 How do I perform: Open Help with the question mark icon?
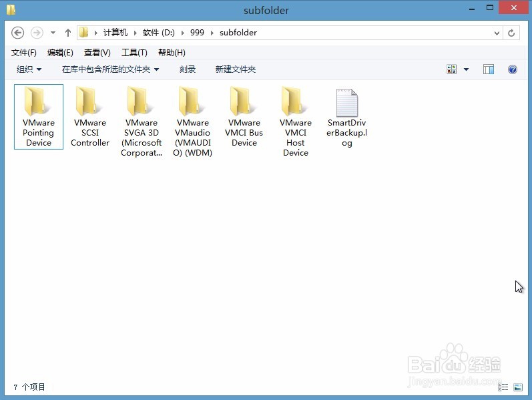pos(513,69)
